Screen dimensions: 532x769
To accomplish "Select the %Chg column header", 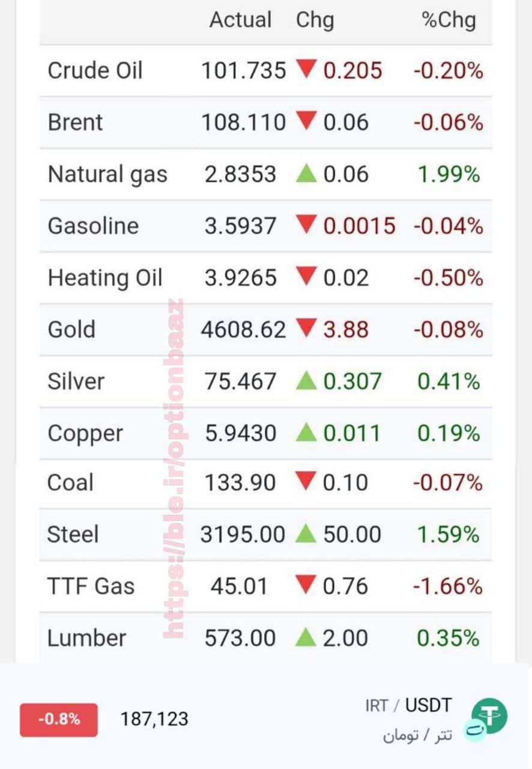I will pyautogui.click(x=449, y=20).
